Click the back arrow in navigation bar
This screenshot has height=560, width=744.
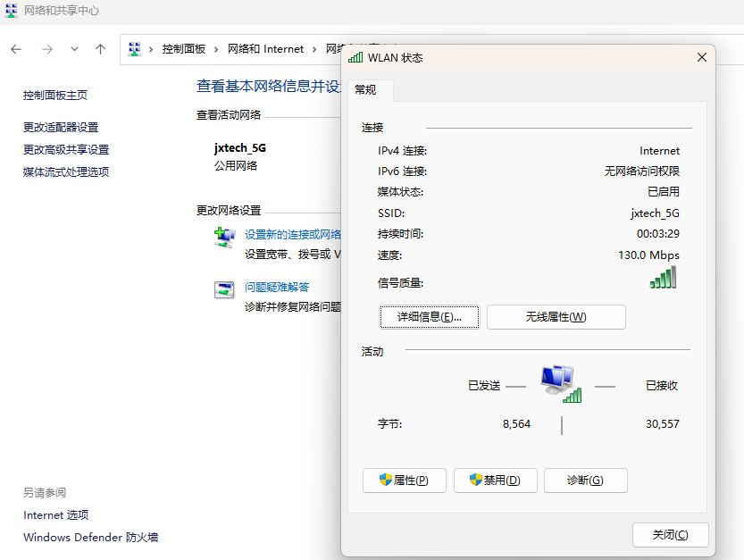pos(16,49)
